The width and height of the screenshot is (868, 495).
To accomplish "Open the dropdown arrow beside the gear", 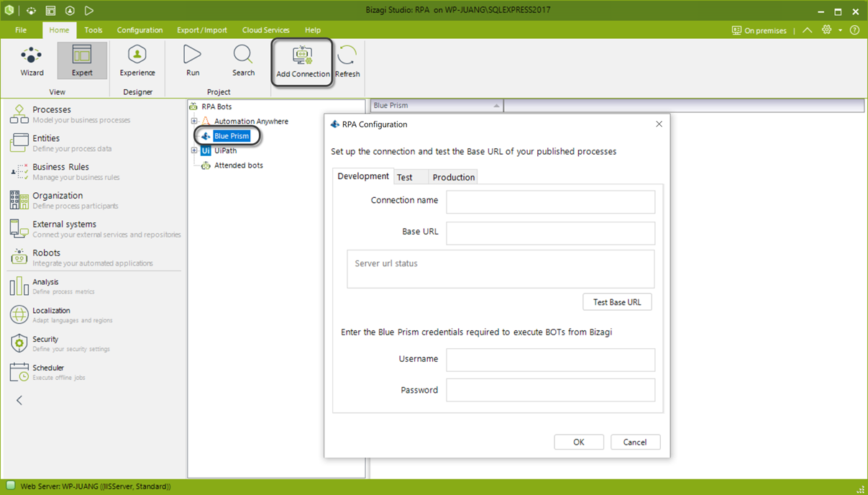I will coord(840,31).
